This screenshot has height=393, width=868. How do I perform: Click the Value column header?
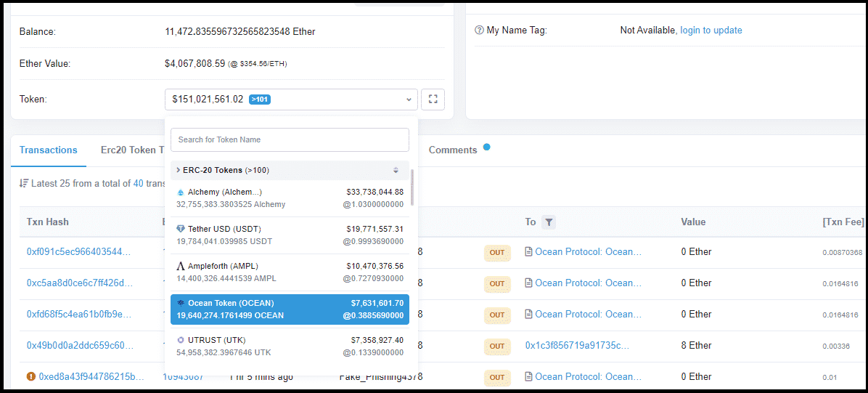click(693, 222)
